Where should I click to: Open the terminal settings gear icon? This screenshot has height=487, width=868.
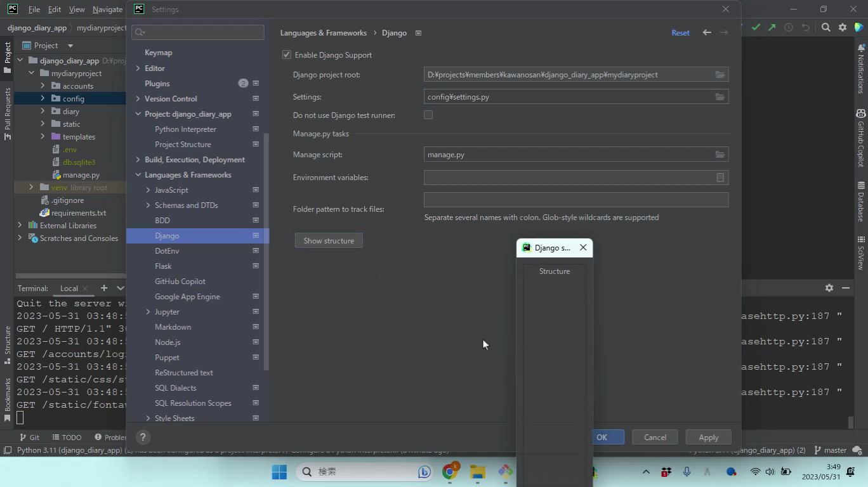(829, 288)
